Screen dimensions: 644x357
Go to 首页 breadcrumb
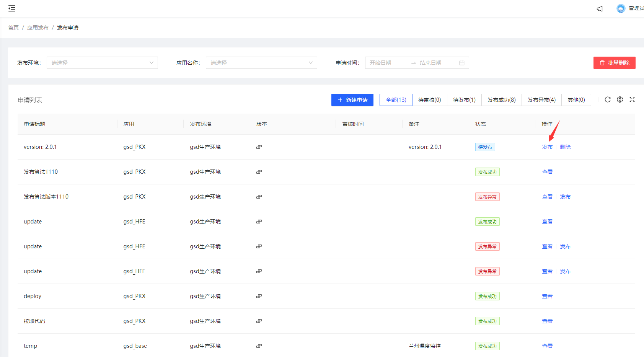(x=13, y=28)
